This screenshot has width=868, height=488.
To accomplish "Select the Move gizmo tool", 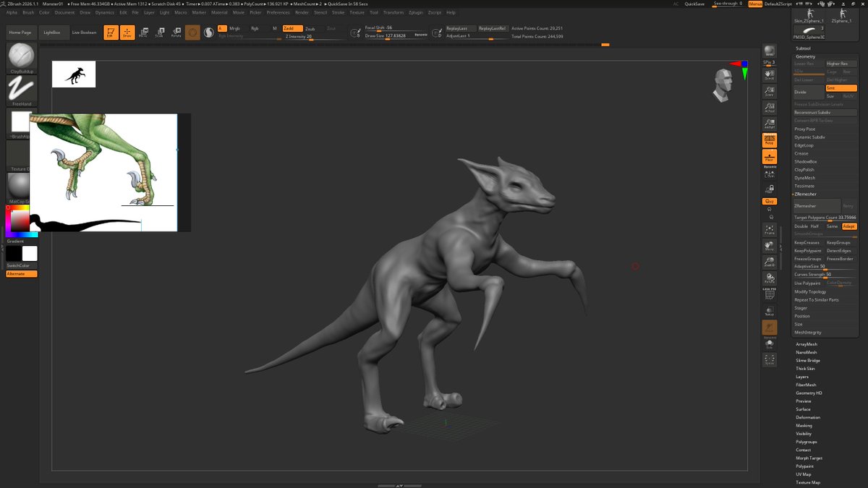I will pyautogui.click(x=143, y=33).
